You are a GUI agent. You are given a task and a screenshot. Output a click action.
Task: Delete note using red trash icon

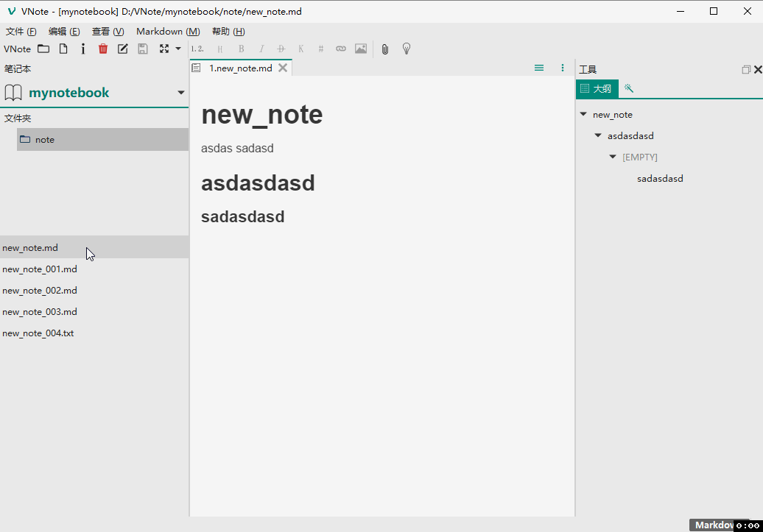click(x=102, y=49)
